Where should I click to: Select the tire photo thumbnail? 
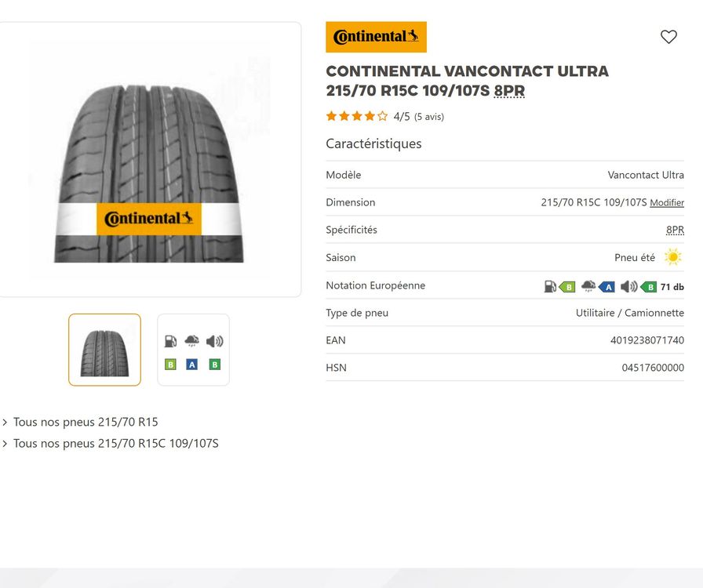tap(104, 350)
